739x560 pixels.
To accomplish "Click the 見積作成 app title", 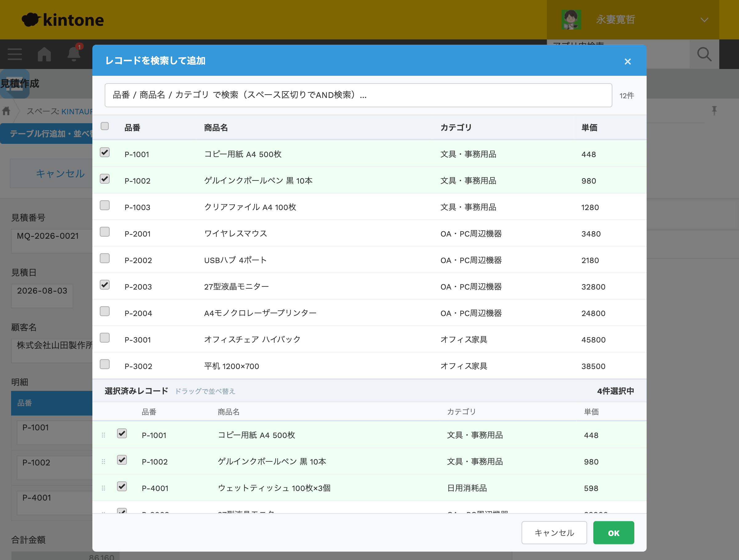I will [20, 83].
